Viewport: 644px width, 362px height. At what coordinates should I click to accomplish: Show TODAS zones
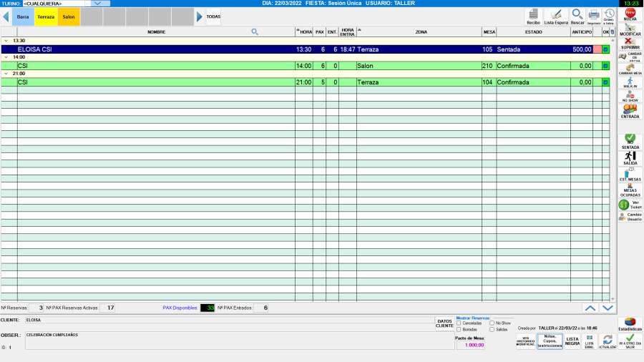pyautogui.click(x=213, y=17)
